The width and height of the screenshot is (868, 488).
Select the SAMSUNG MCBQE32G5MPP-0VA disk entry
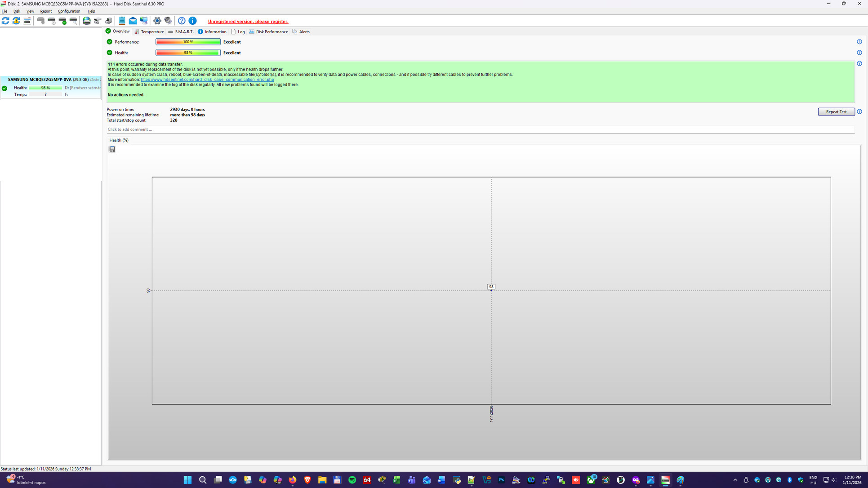40,80
